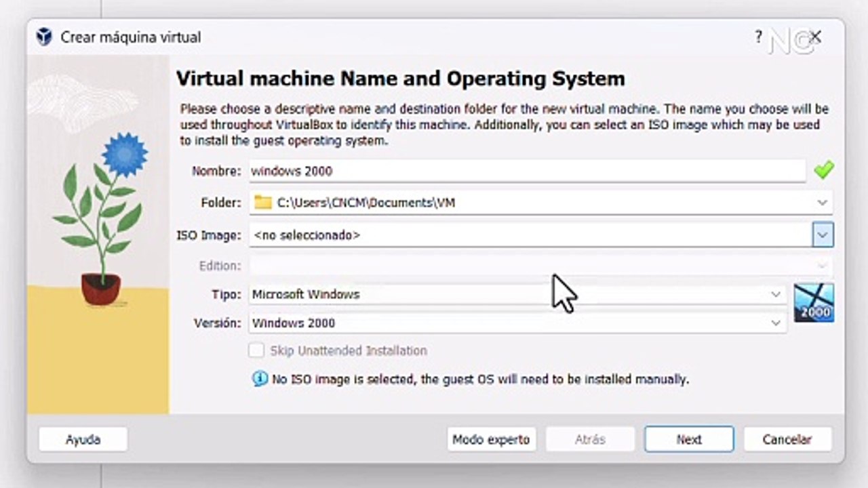
Task: Click the <no seleccionado> ISO Image value
Action: (x=307, y=235)
